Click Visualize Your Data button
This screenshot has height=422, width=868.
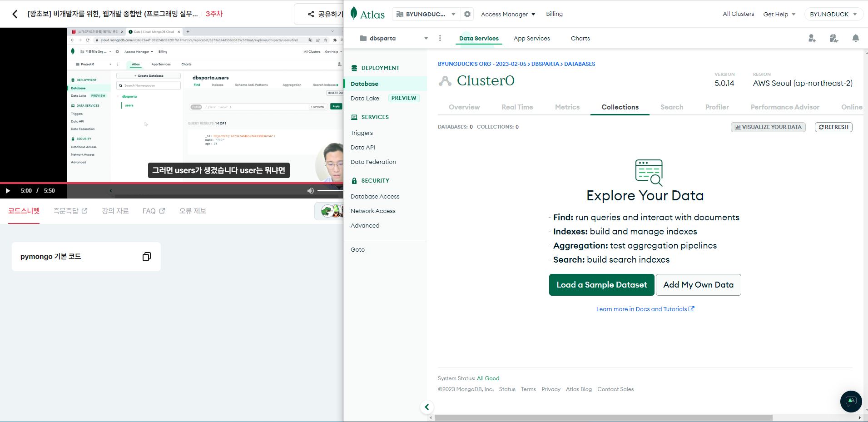(768, 127)
